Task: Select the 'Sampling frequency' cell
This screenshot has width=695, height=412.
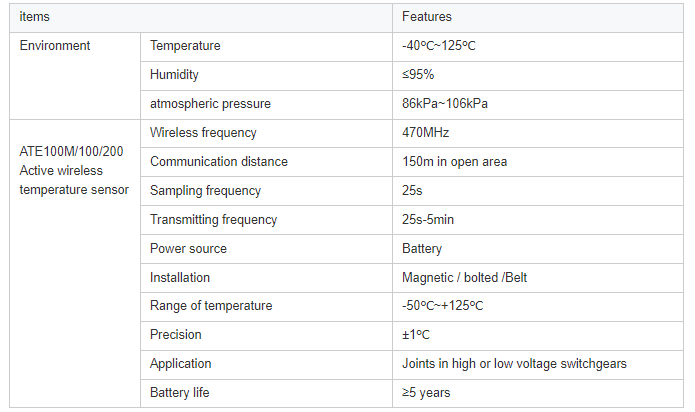Action: [x=205, y=191]
